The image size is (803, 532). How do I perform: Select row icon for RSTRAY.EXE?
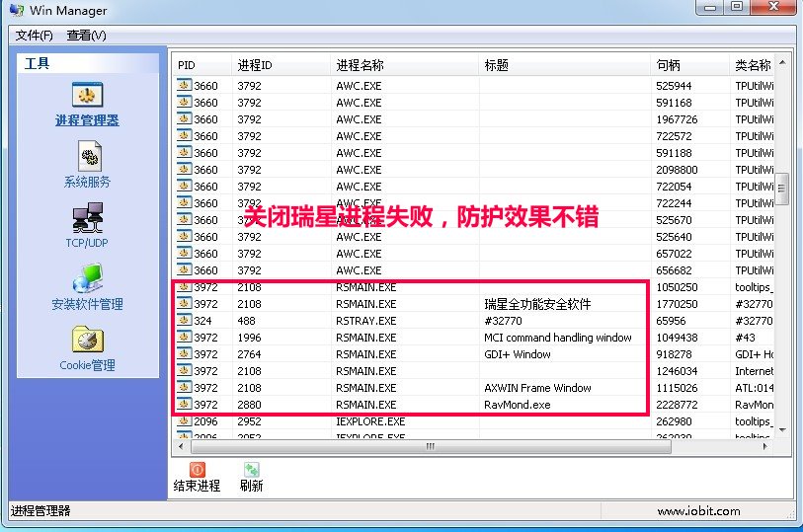point(185,320)
